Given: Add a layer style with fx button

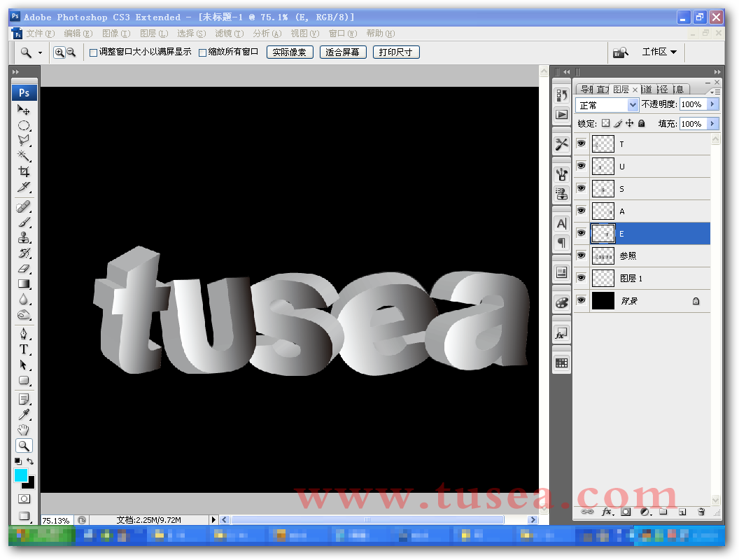Looking at the screenshot, I should [x=607, y=512].
